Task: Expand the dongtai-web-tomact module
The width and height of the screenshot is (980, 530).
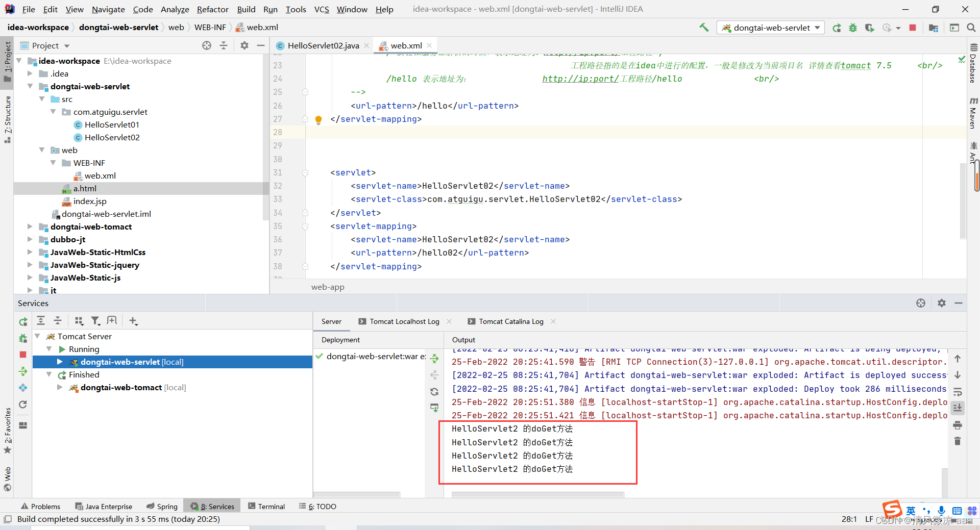Action: [x=30, y=226]
